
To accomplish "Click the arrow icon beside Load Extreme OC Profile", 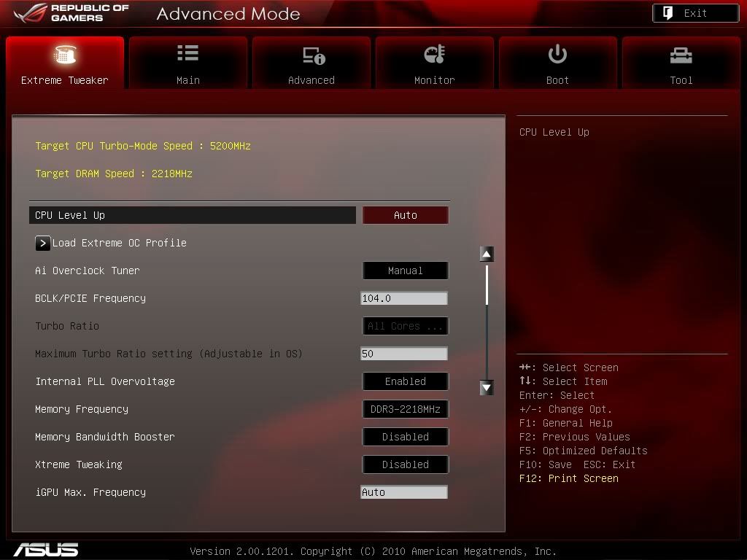I will point(43,243).
